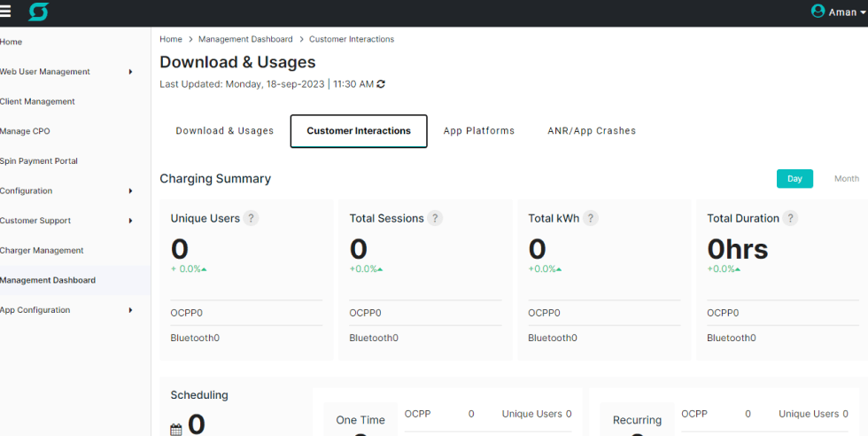Click the Scheduling calendar icon
This screenshot has width=868, height=436.
pos(175,429)
